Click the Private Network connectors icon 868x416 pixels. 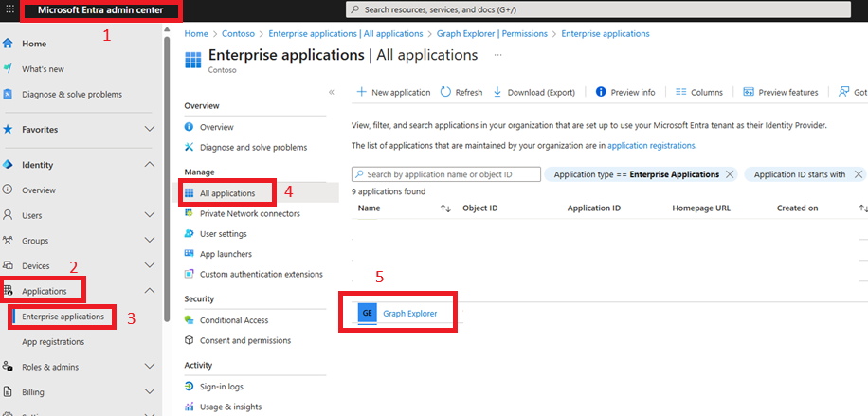[189, 213]
